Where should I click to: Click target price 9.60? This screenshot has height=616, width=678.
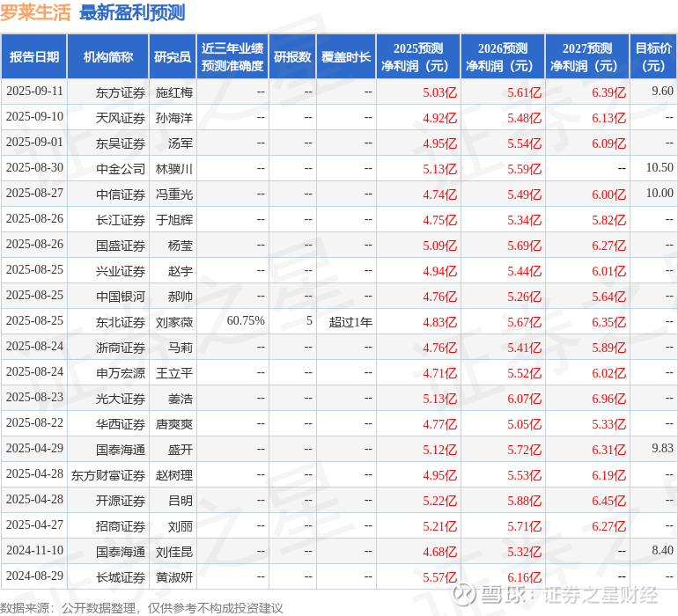pyautogui.click(x=662, y=92)
